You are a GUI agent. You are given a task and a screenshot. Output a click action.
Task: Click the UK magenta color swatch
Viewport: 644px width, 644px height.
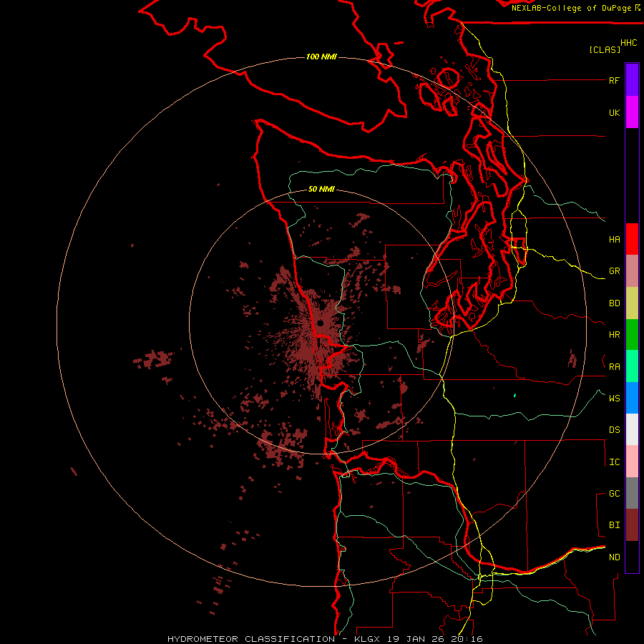632,112
